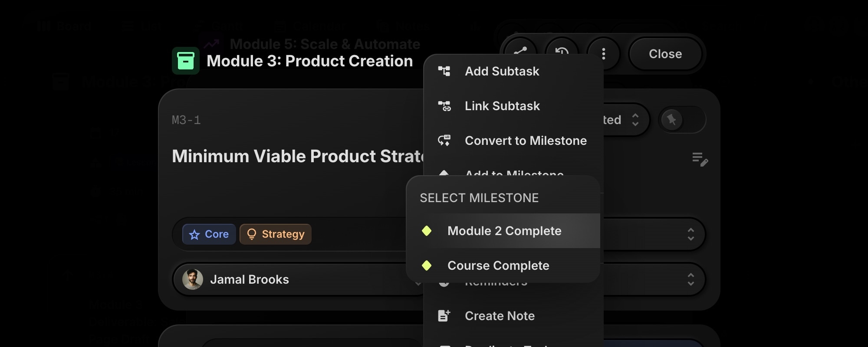
Task: Select the Module 2 Complete milestone
Action: click(503, 231)
